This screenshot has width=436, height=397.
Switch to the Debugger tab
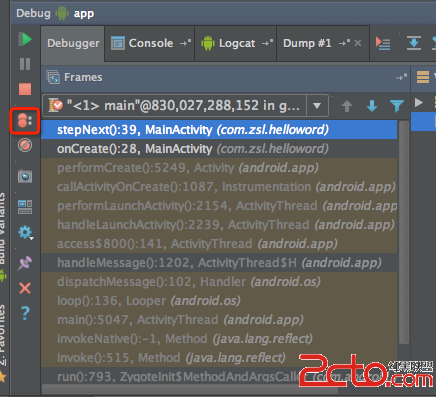(x=73, y=43)
